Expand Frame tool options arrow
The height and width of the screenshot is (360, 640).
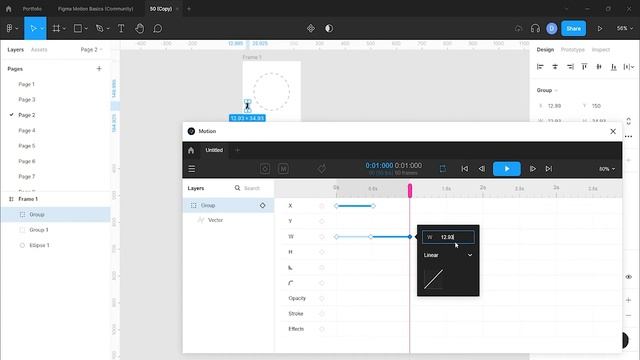pos(64,29)
